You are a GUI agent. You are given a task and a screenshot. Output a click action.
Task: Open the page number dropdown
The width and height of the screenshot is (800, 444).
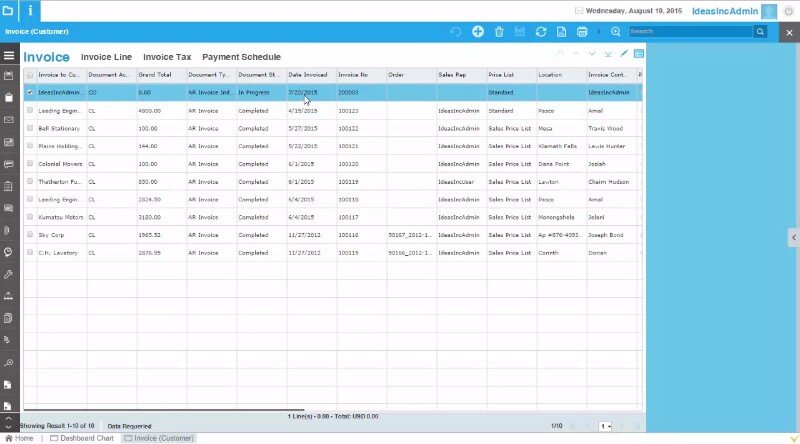(605, 426)
